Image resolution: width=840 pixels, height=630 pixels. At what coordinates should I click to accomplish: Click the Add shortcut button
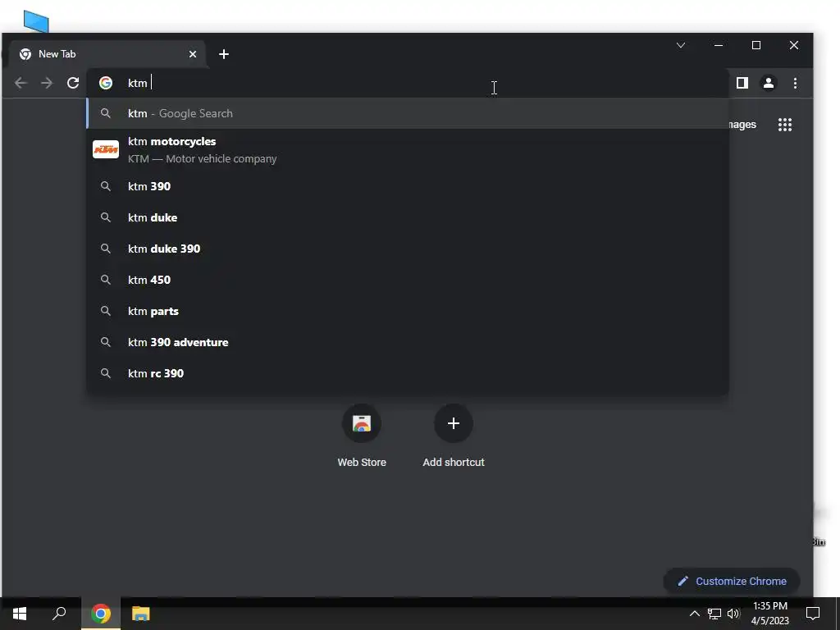[x=453, y=436]
